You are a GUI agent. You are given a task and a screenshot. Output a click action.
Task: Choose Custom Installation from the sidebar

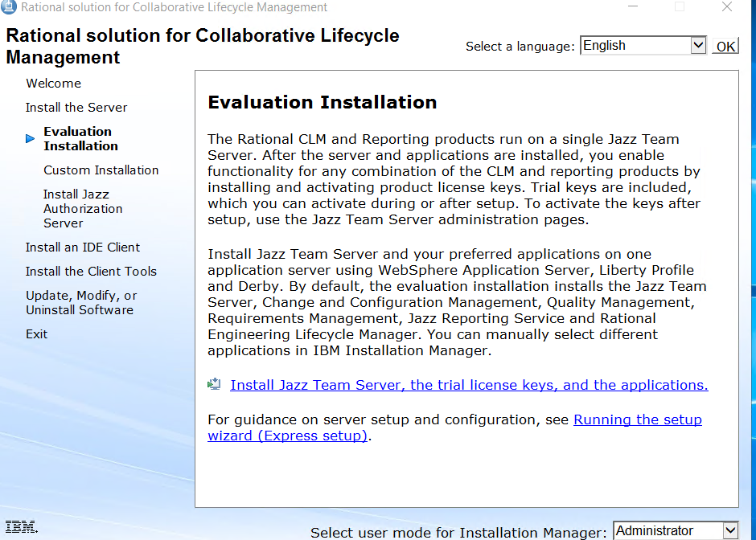(x=101, y=170)
